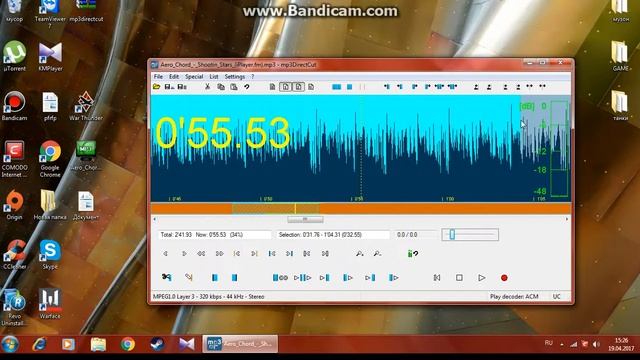Open a file with the folder icon
This screenshot has width=640, height=360.
pyautogui.click(x=156, y=87)
